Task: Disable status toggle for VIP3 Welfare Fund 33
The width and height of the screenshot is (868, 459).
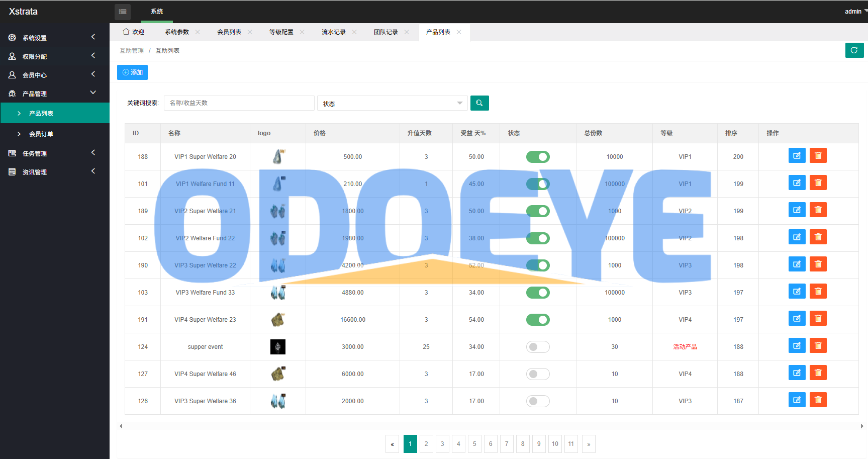Action: 537,293
